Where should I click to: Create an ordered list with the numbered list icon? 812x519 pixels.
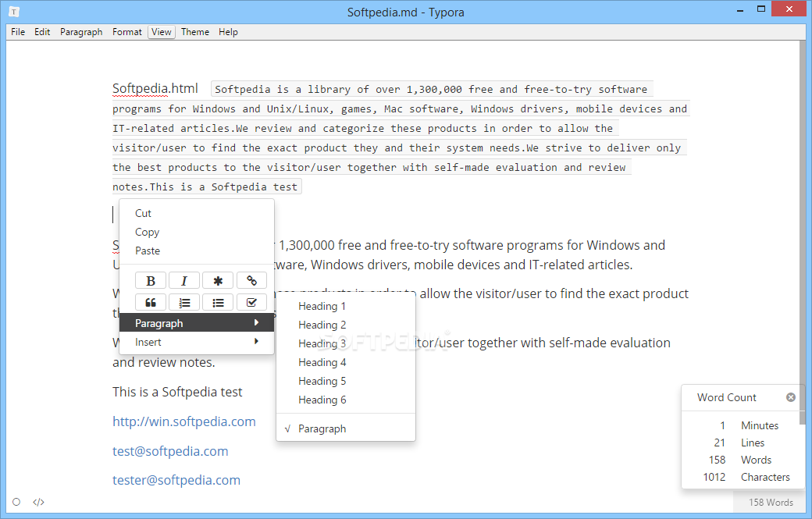[x=183, y=302]
